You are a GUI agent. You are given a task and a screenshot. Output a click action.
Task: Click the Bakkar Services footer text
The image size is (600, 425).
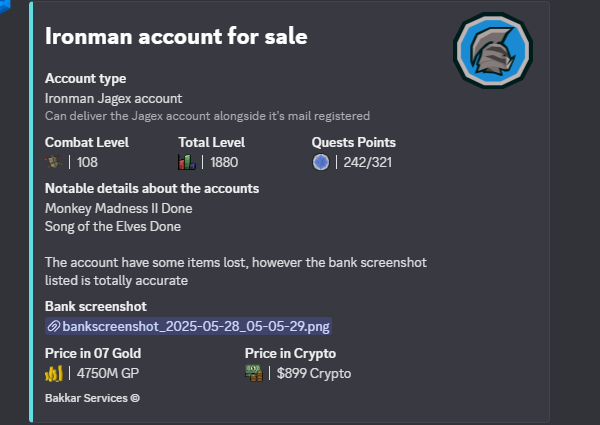click(x=92, y=398)
